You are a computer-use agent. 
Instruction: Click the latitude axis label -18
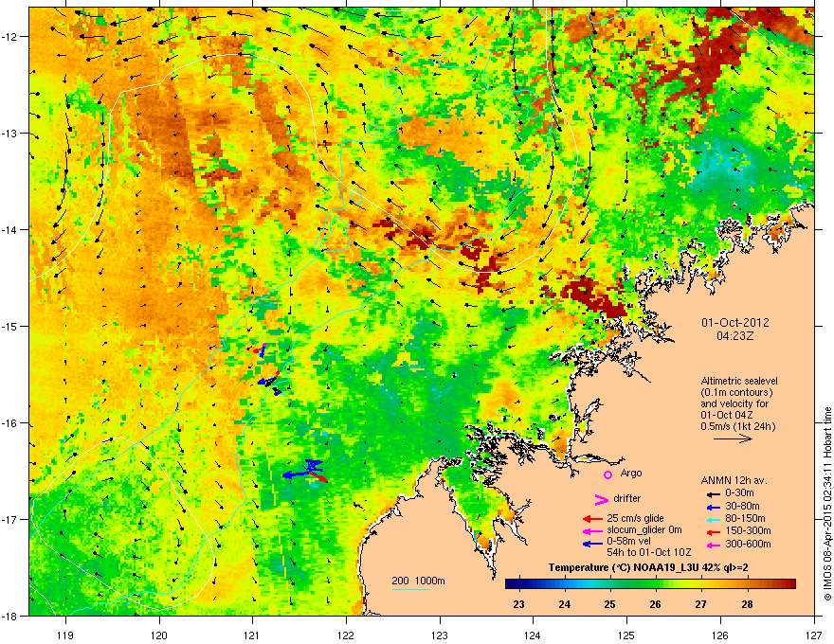click(x=10, y=616)
